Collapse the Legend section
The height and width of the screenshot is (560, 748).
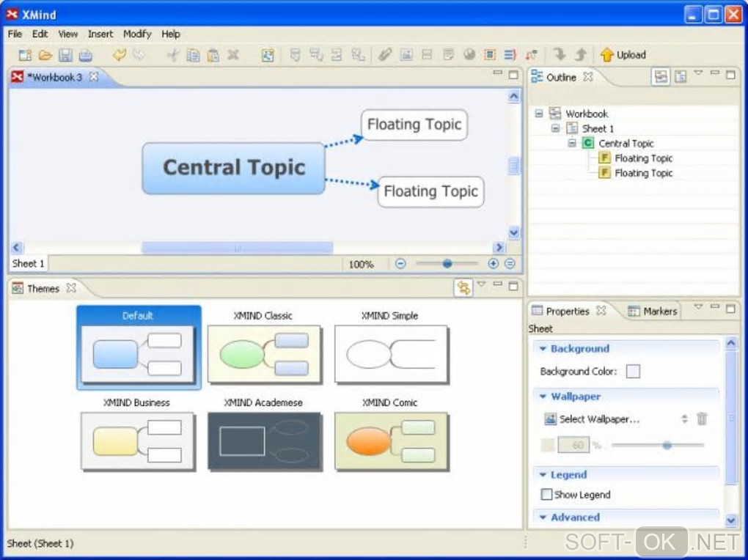[x=543, y=475]
